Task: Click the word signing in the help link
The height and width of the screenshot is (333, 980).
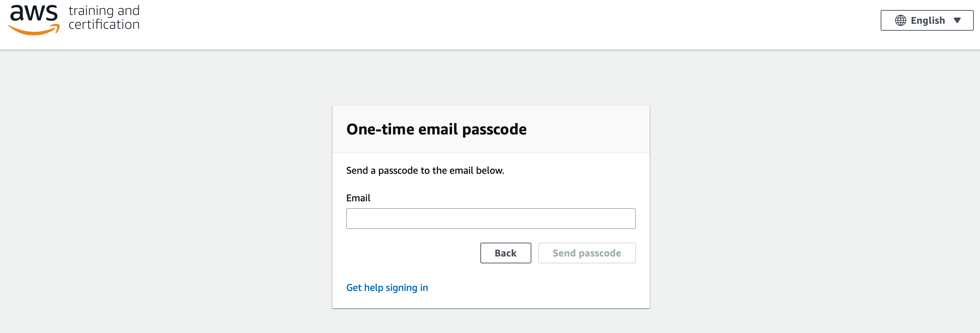Action: pos(401,288)
